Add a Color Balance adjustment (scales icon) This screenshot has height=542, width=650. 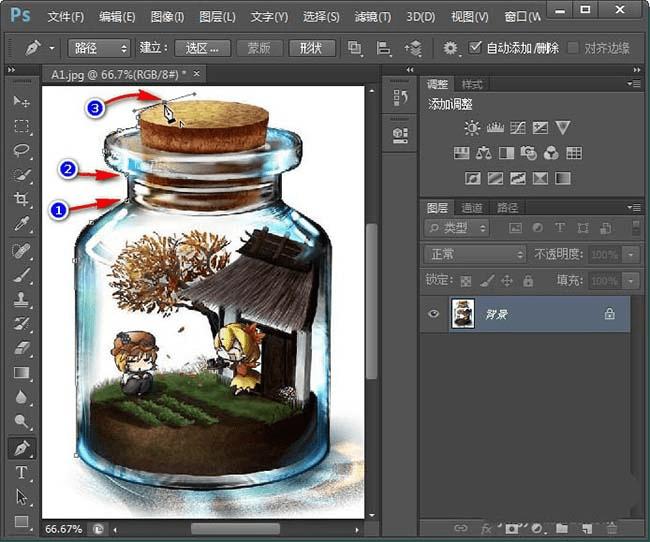484,153
